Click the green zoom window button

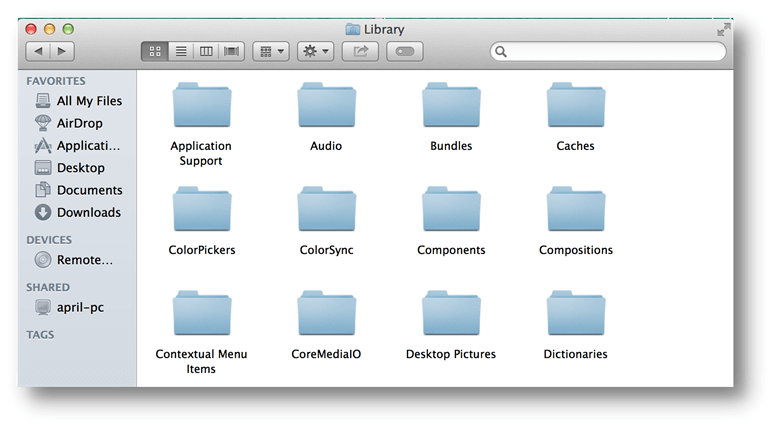point(68,29)
